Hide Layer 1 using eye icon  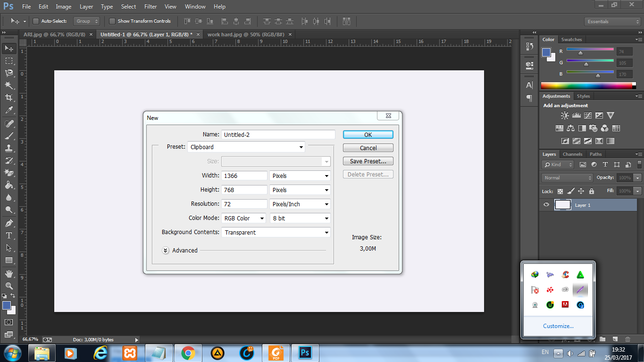pyautogui.click(x=546, y=205)
